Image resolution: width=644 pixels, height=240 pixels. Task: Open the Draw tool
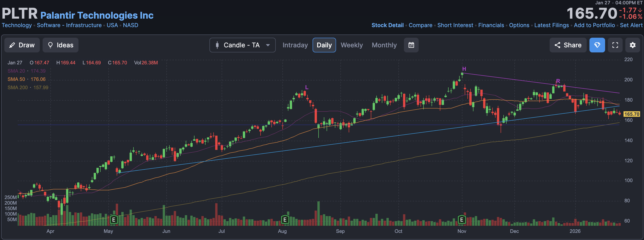(x=22, y=45)
